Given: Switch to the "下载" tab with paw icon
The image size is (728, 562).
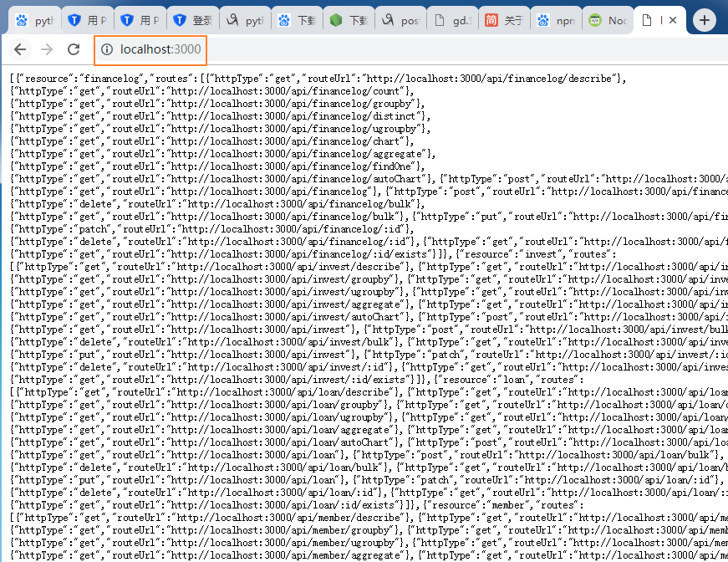Looking at the screenshot, I should [x=296, y=20].
